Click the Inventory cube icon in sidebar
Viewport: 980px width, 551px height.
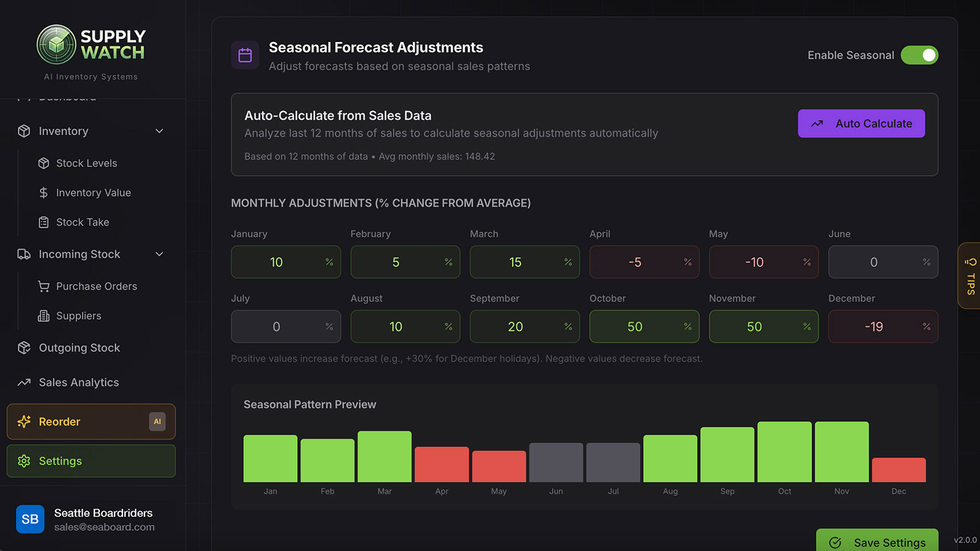pos(24,131)
